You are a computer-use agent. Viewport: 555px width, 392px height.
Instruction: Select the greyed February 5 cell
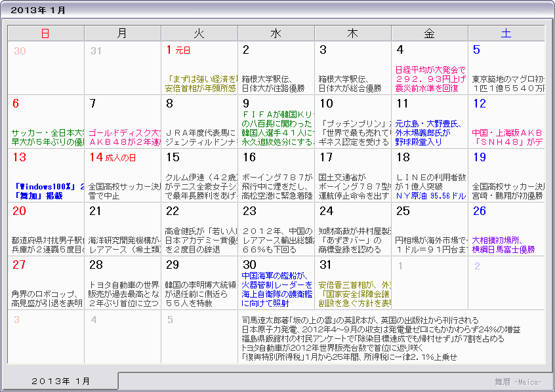pyautogui.click(x=199, y=336)
